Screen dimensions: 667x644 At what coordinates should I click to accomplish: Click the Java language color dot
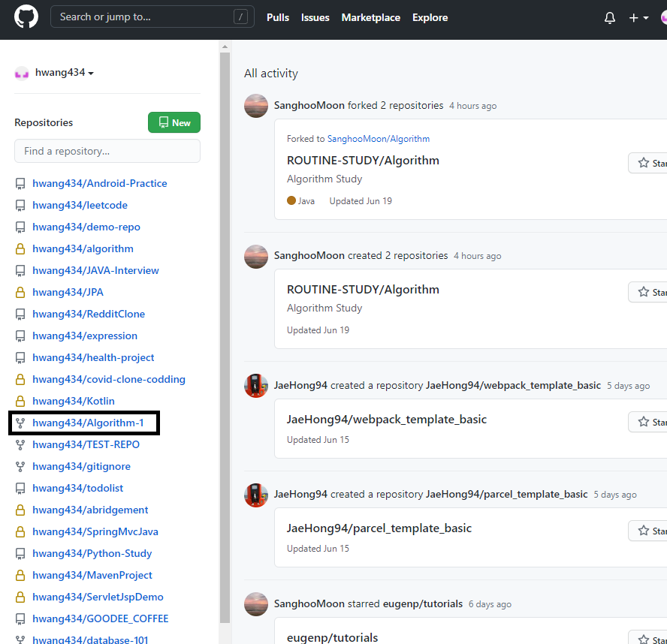point(291,200)
